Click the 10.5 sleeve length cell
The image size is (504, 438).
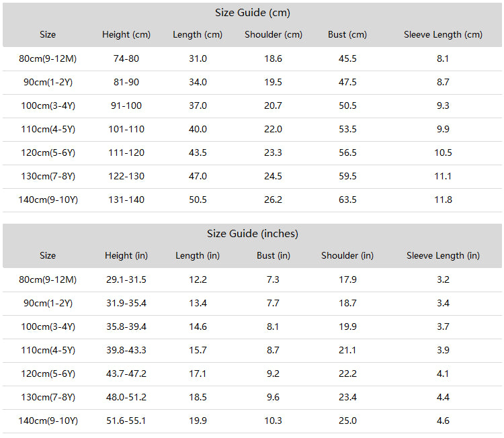443,152
